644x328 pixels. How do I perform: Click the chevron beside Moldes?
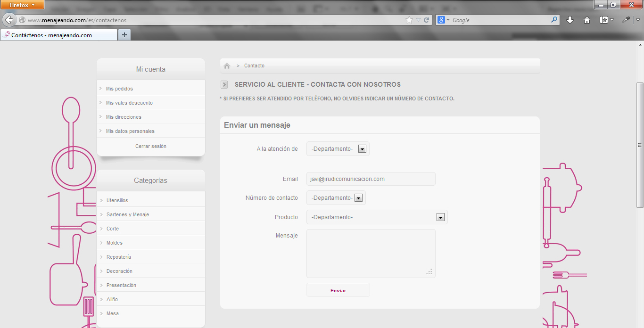(x=101, y=243)
